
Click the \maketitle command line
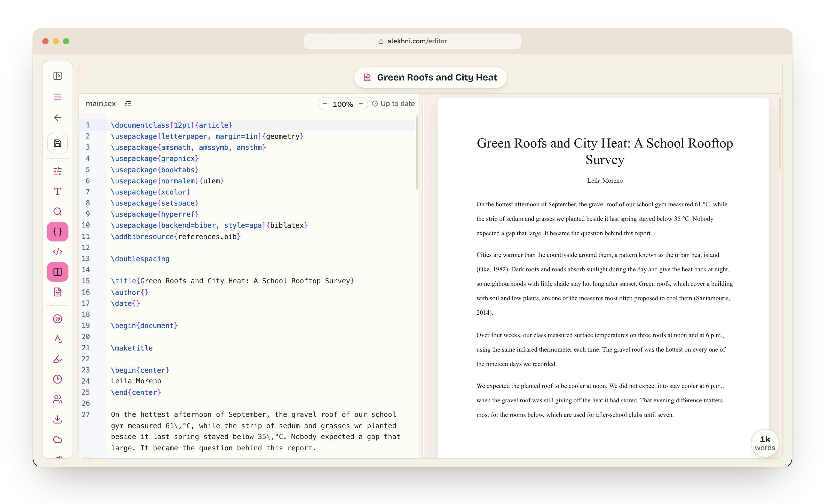click(132, 348)
